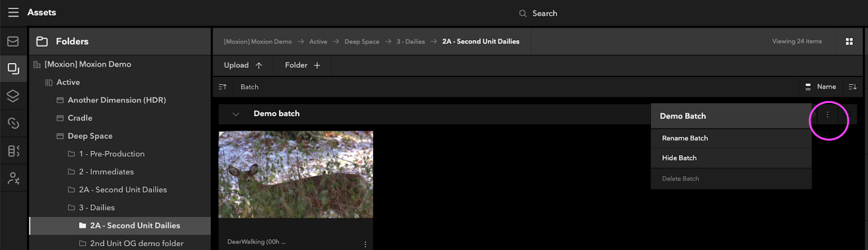Open the 1 - Pre-Production folder
The width and height of the screenshot is (868, 250).
(x=112, y=154)
